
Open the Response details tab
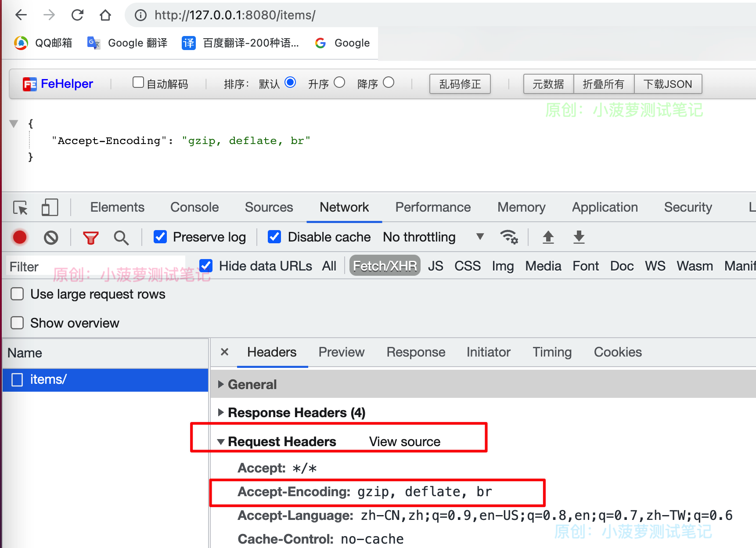tap(416, 352)
